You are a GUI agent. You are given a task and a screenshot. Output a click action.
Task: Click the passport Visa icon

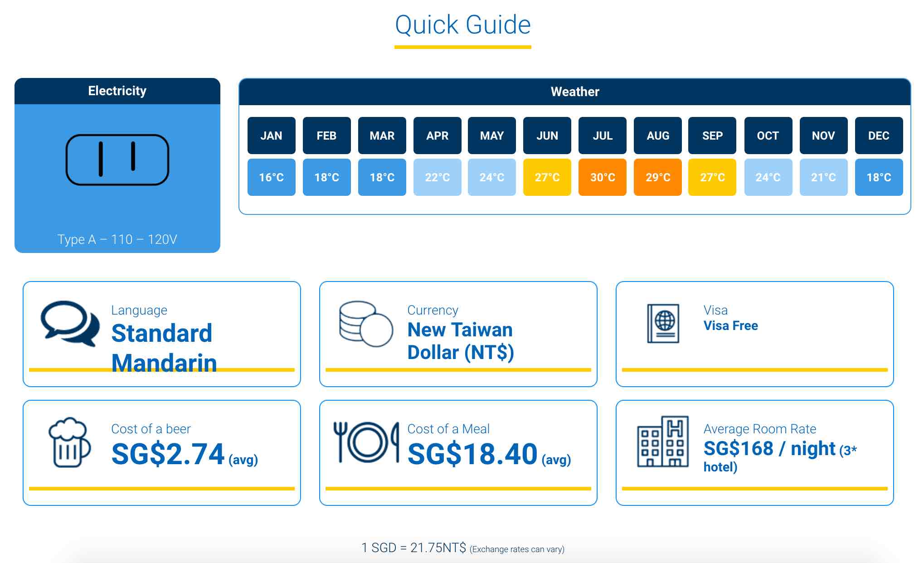click(663, 323)
